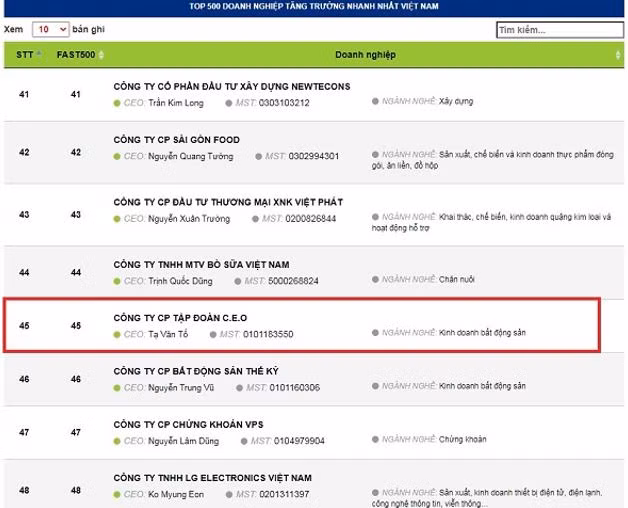Click LG Electronics industry description
628x508 pixels.
click(487, 498)
